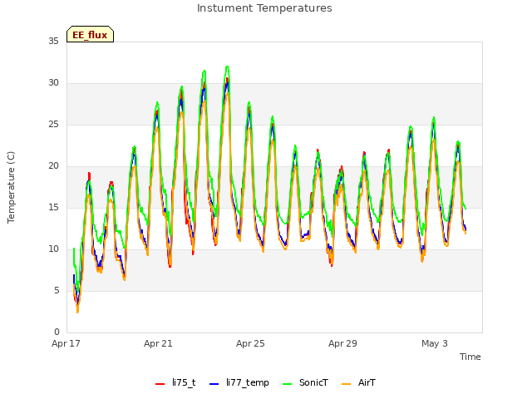The image size is (532, 399).
Task: Click the 35 y-axis tick label
Action: tap(53, 41)
